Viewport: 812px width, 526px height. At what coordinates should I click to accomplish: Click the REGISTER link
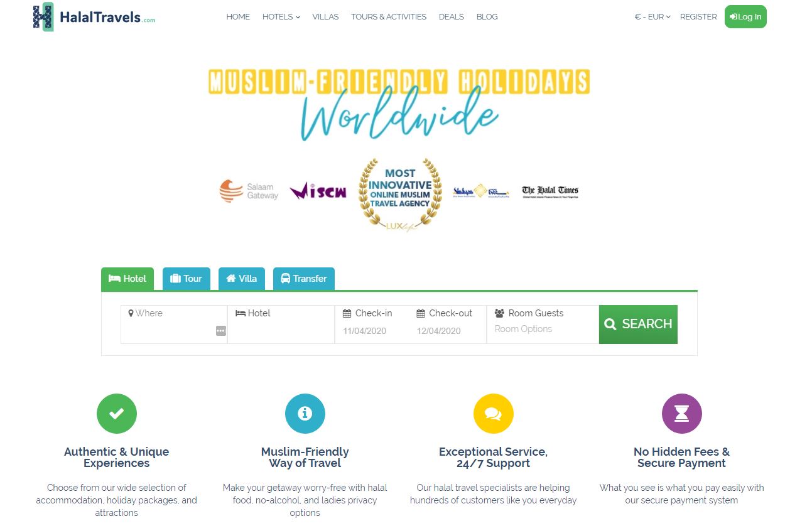(698, 17)
